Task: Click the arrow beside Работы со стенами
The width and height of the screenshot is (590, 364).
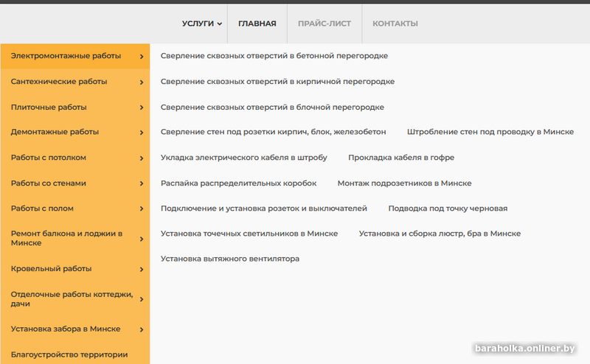Action: tap(141, 183)
